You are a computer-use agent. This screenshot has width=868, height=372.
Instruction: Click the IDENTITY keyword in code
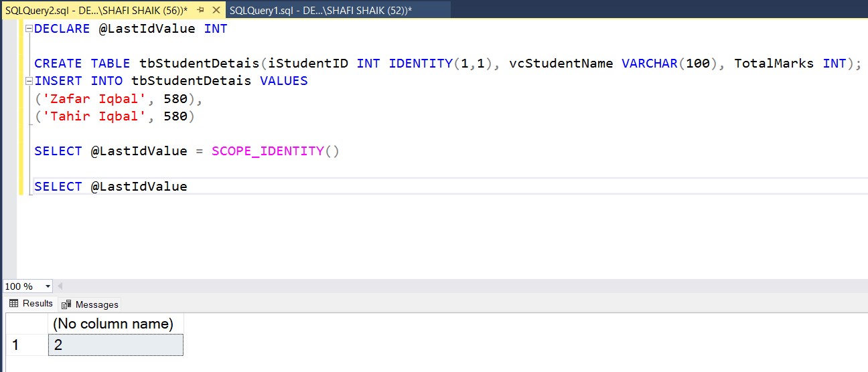click(x=421, y=64)
